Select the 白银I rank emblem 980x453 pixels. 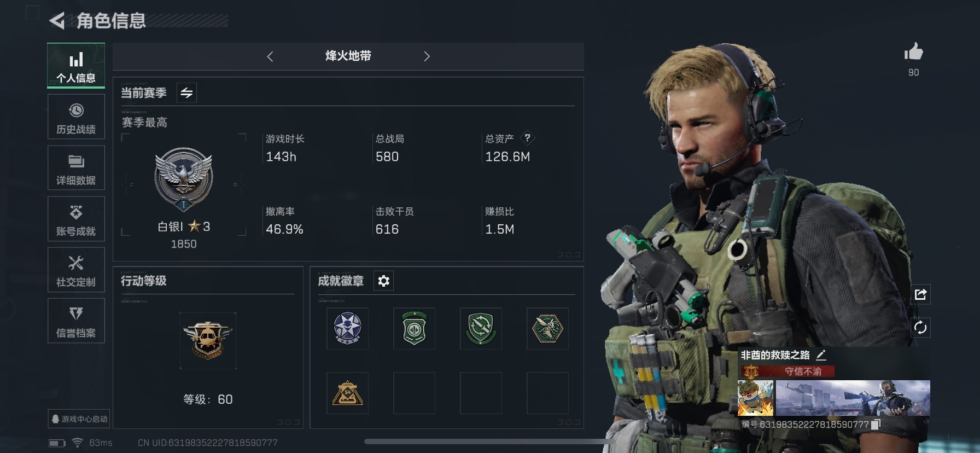[x=184, y=179]
